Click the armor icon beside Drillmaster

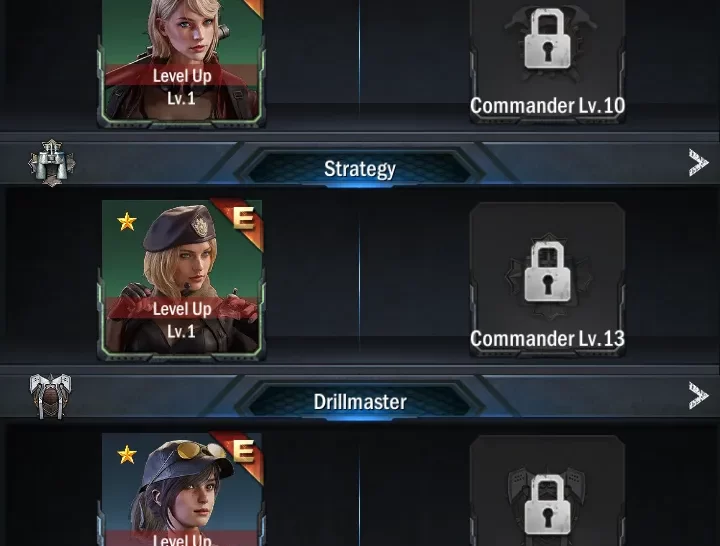[51, 396]
